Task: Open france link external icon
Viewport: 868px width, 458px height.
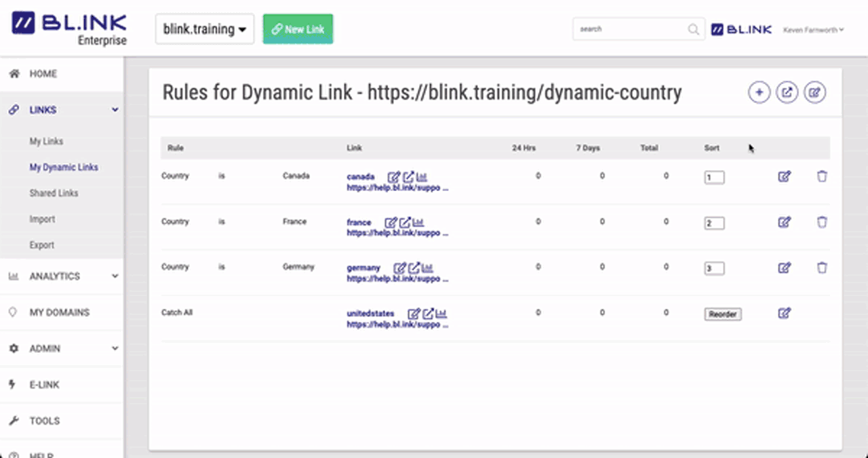Action: coord(405,222)
